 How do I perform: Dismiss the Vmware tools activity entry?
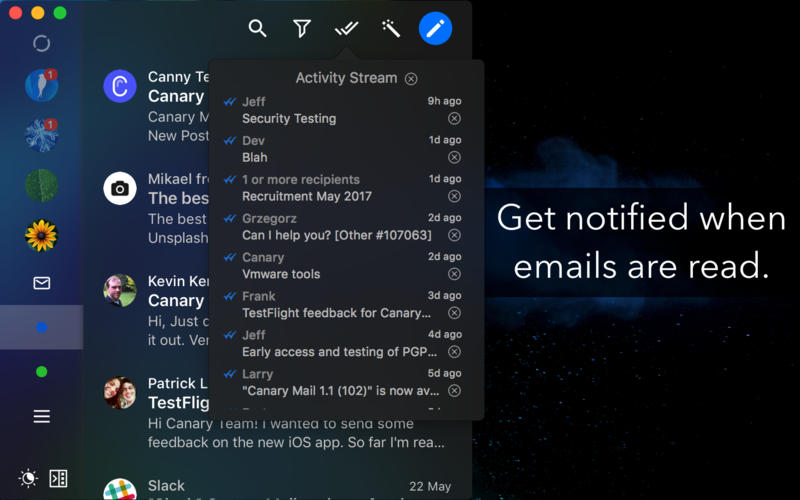click(x=454, y=274)
